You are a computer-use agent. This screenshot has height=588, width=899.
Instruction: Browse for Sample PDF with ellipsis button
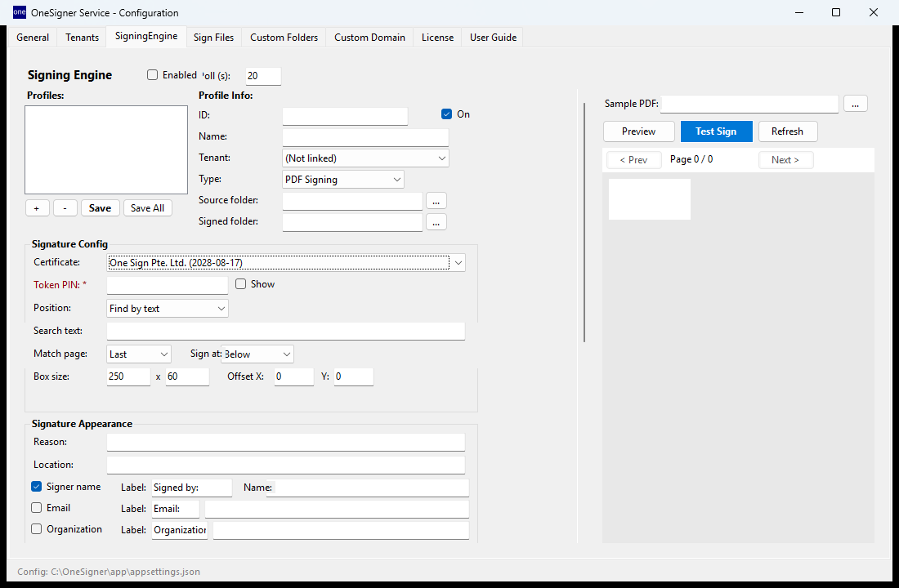tap(856, 104)
